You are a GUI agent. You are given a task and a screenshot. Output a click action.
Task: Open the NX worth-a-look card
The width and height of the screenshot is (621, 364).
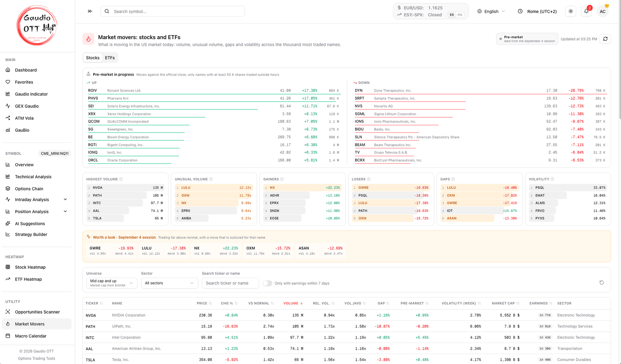click(216, 251)
